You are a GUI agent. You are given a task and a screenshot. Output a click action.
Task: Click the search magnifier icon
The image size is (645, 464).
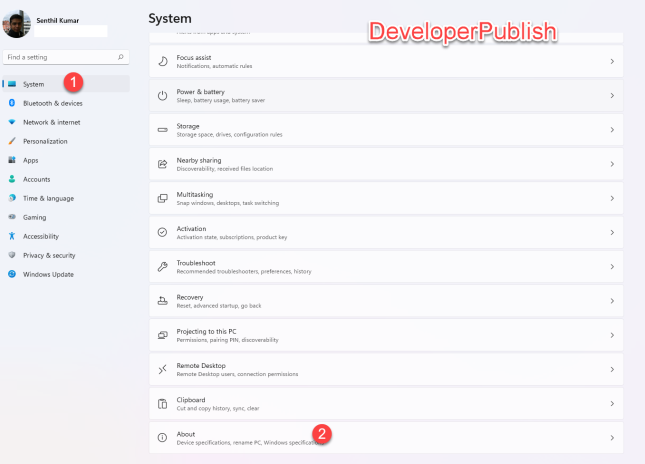pos(121,57)
